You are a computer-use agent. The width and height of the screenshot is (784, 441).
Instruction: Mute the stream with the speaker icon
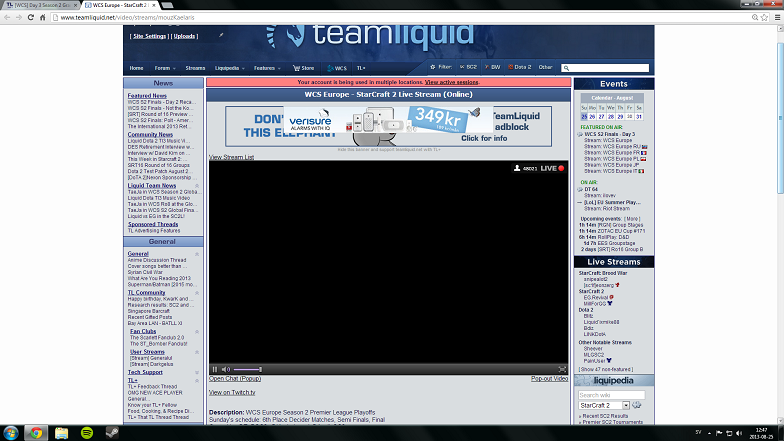(226, 370)
